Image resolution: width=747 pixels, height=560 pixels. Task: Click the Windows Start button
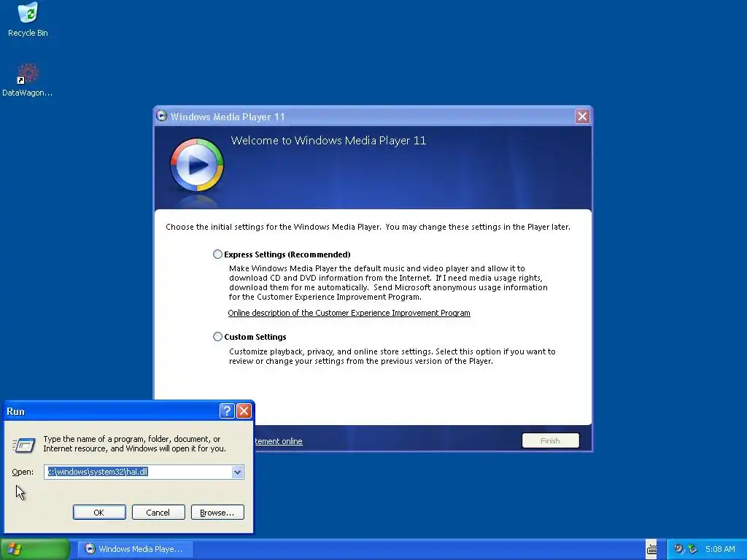(x=35, y=549)
